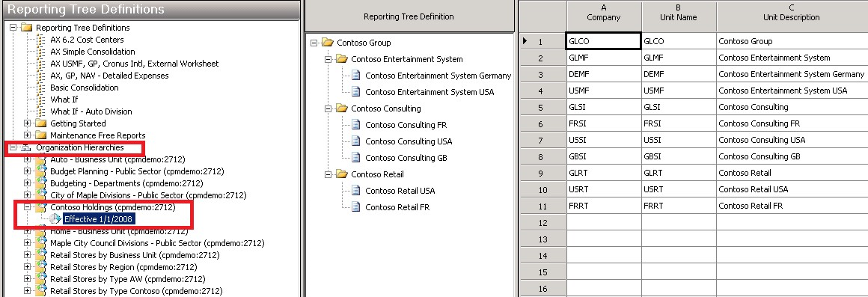
Task: Collapse the Organization Hierarchies node
Action: (13, 147)
